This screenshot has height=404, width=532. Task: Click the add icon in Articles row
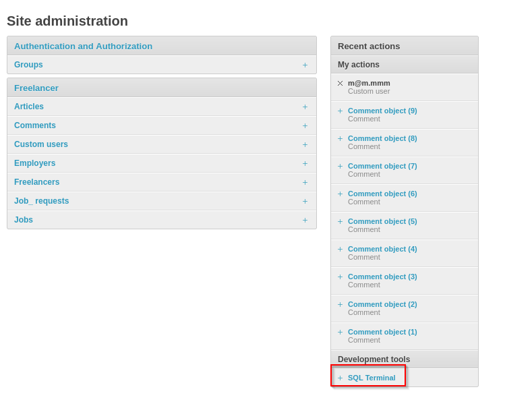(305, 107)
